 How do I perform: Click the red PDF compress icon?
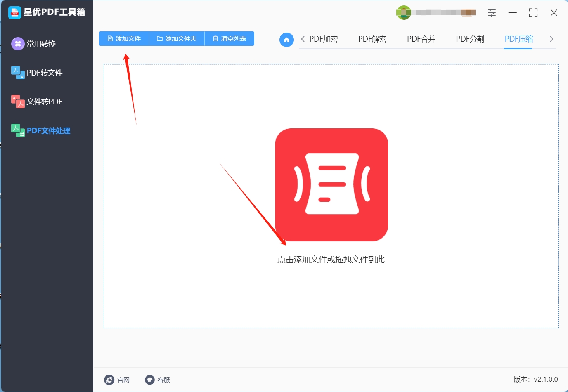(331, 184)
